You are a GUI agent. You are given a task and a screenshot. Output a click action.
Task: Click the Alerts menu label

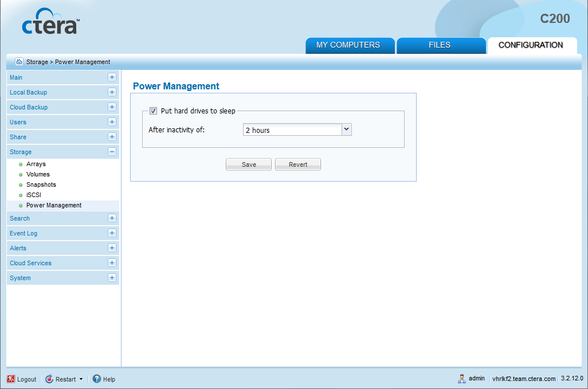(18, 248)
